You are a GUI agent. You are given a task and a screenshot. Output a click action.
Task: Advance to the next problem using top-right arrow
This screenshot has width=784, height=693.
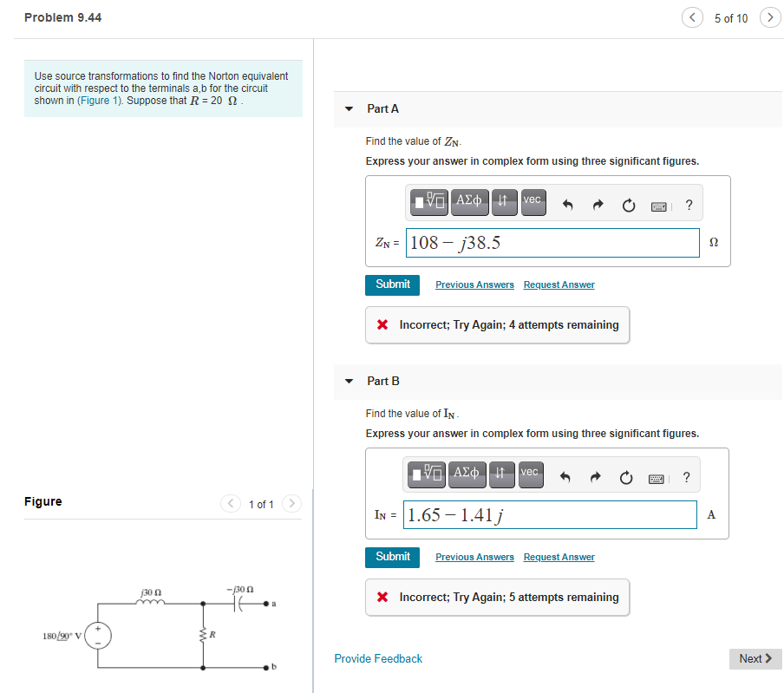(770, 17)
